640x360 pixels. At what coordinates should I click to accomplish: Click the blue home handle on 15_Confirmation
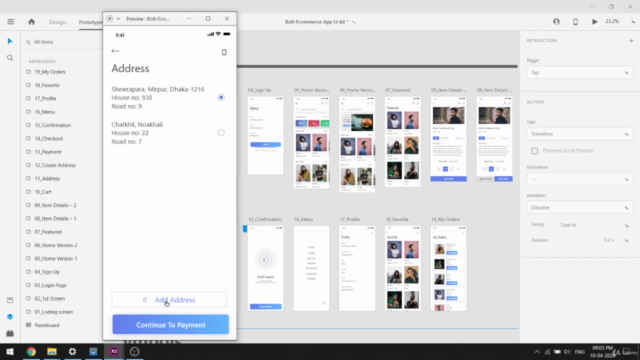[x=245, y=229]
